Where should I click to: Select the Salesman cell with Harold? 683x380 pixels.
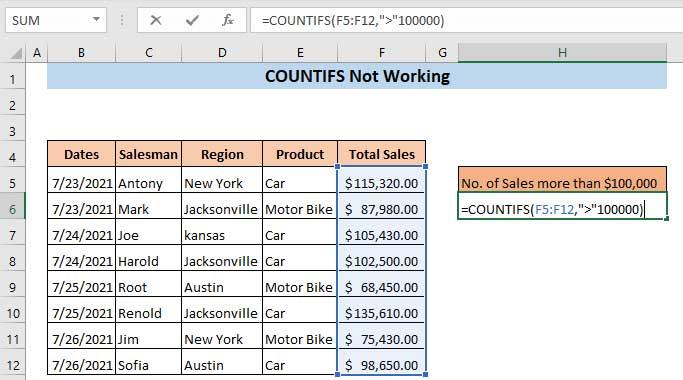pos(149,261)
